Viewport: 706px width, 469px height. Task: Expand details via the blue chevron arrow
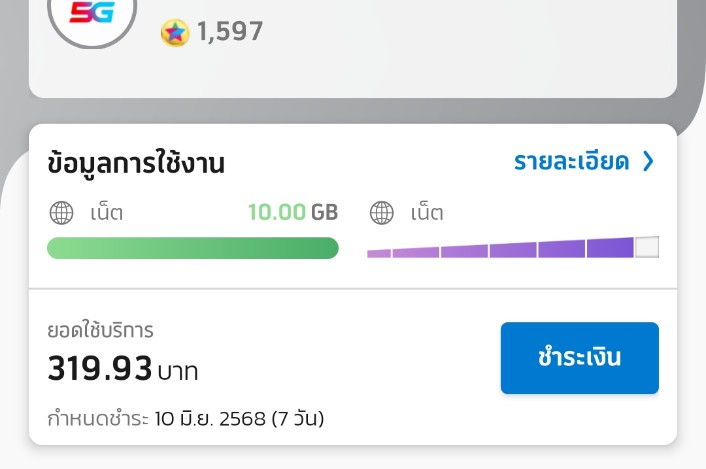648,161
